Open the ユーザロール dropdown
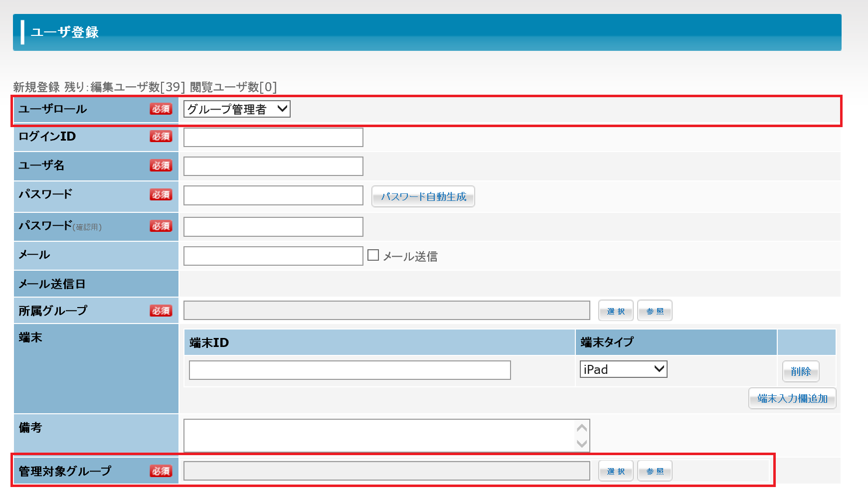868x497 pixels. tap(237, 109)
